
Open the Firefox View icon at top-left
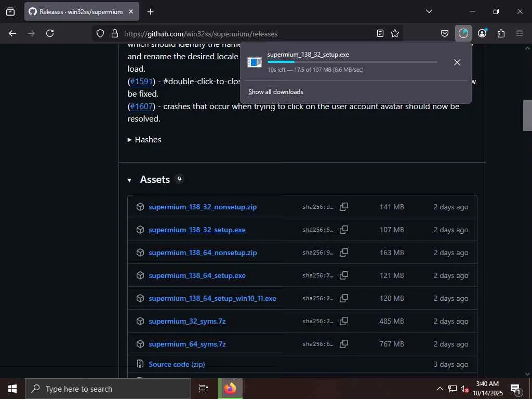[x=10, y=12]
